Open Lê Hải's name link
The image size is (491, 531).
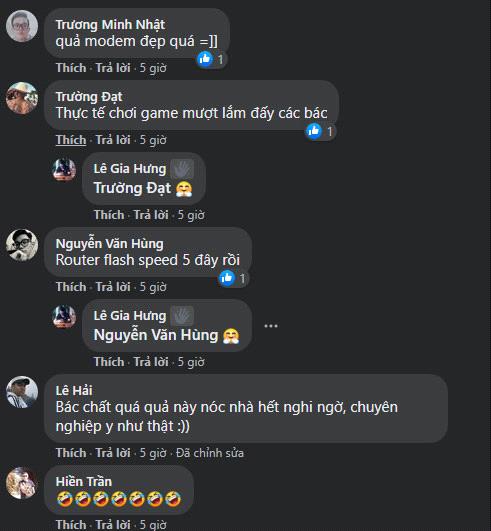pyautogui.click(x=74, y=390)
